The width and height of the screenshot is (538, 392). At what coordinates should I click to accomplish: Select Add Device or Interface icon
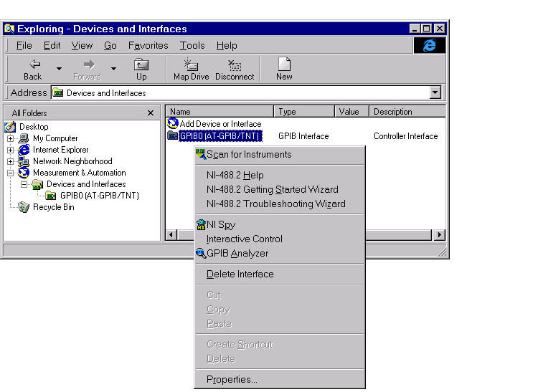point(173,123)
